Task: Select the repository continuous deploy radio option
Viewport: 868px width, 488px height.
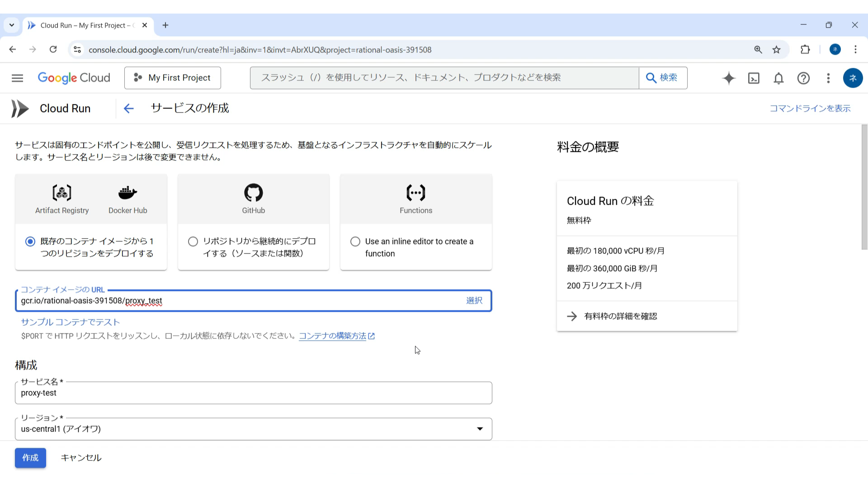Action: pyautogui.click(x=193, y=242)
